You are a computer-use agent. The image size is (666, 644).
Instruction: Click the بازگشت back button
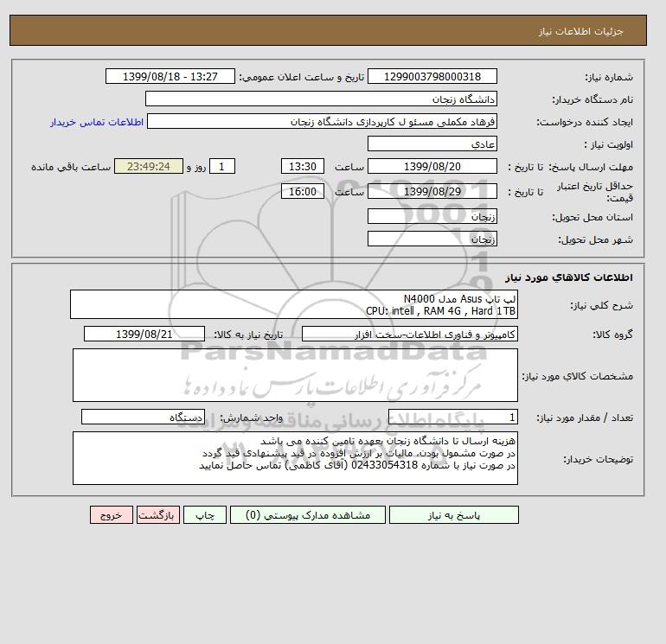(158, 515)
